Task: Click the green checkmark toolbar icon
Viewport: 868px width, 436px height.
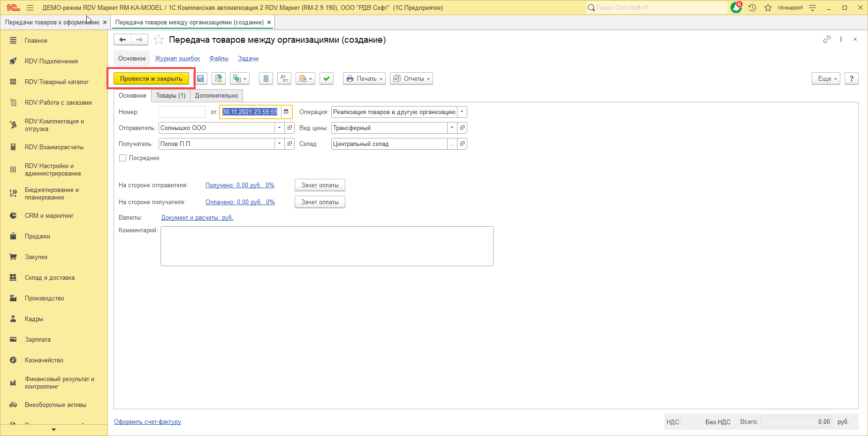Action: click(x=327, y=79)
